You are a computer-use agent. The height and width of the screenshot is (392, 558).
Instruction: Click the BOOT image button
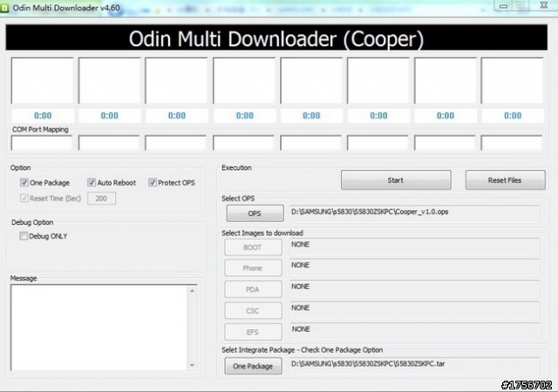253,247
